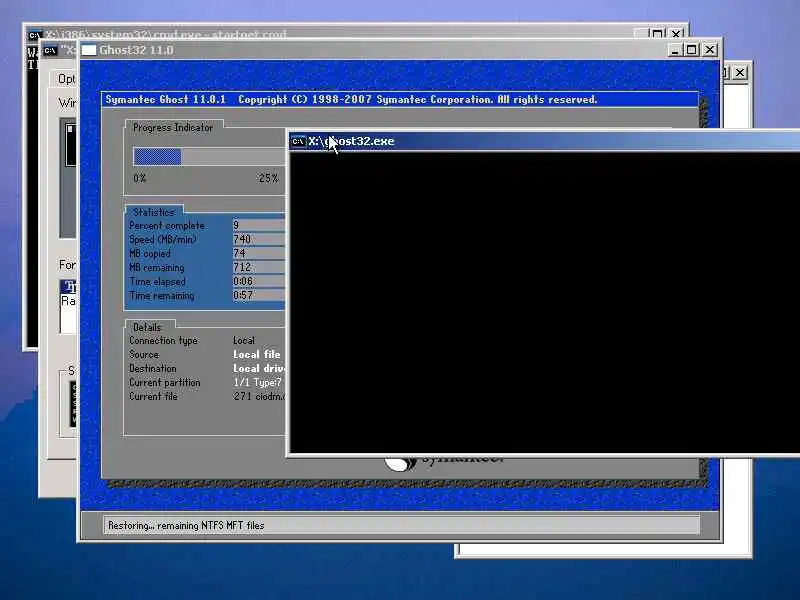Click the blue restore progress bar
800x600 pixels.
click(x=157, y=157)
